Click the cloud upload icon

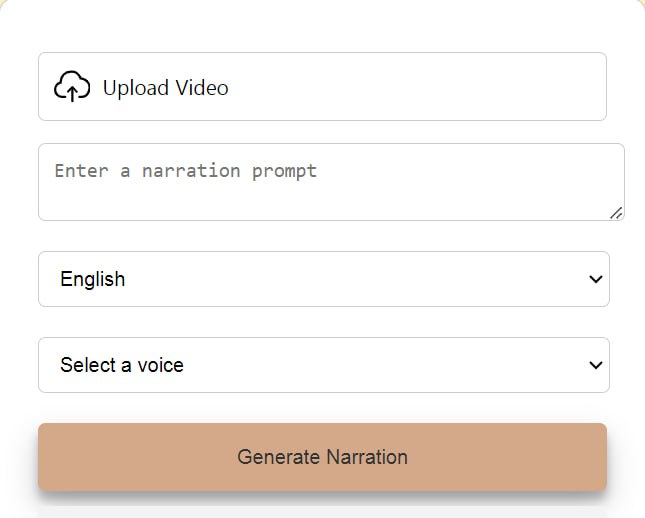72,87
